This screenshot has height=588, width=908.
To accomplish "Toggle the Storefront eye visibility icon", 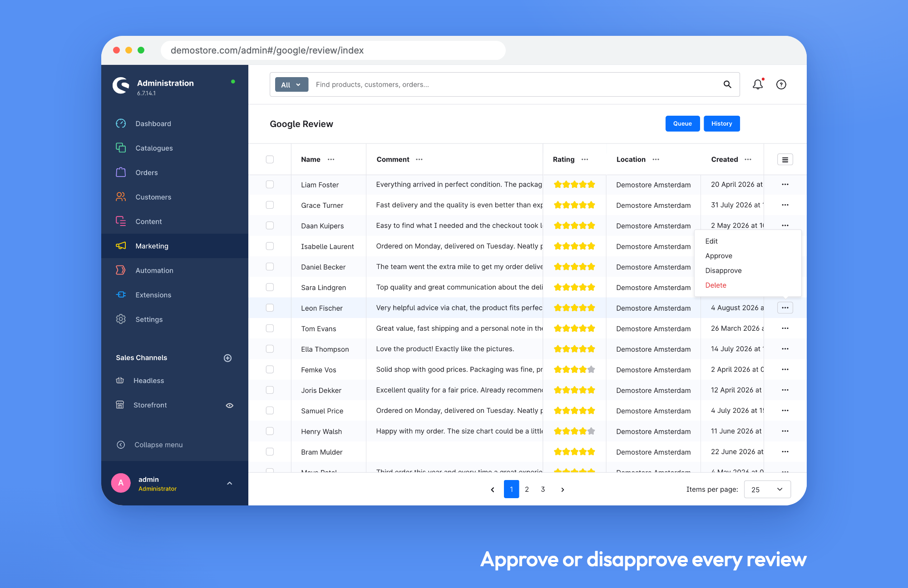I will click(x=230, y=406).
